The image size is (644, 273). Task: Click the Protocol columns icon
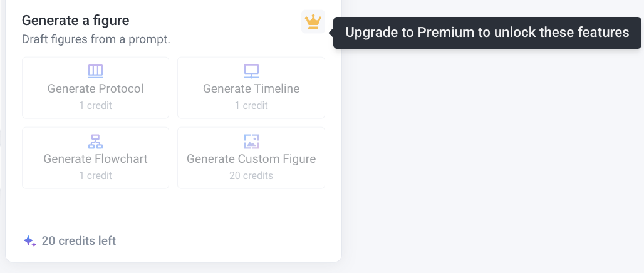95,71
